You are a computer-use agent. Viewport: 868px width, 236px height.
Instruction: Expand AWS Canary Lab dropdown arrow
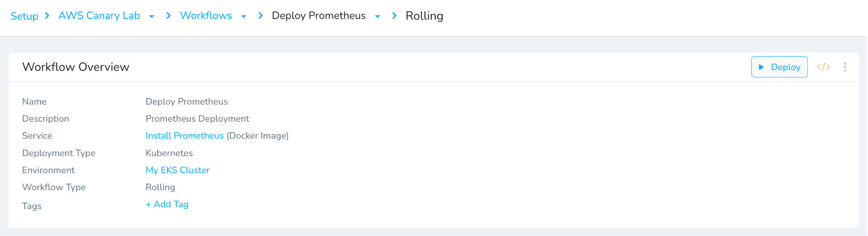[x=152, y=16]
